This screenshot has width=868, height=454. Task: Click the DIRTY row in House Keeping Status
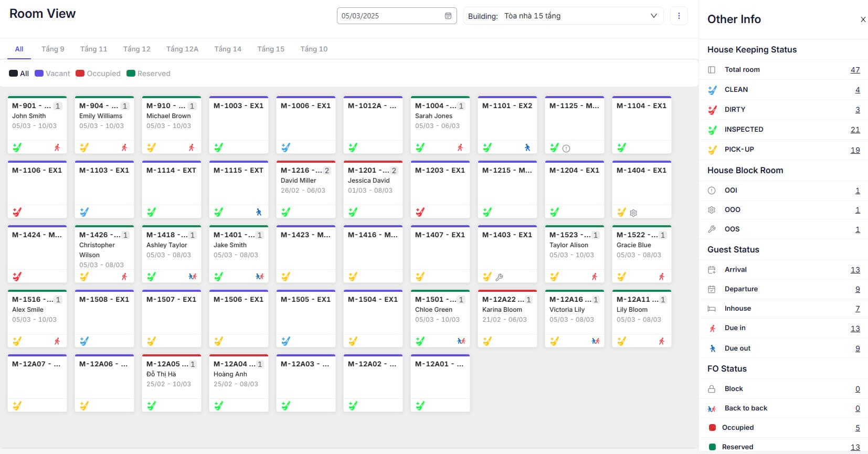[784, 110]
